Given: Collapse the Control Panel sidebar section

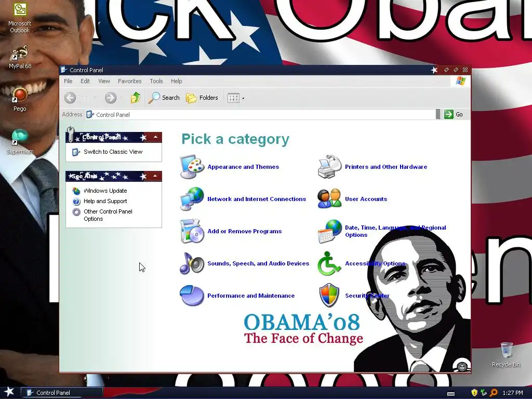Looking at the screenshot, I should (x=155, y=137).
